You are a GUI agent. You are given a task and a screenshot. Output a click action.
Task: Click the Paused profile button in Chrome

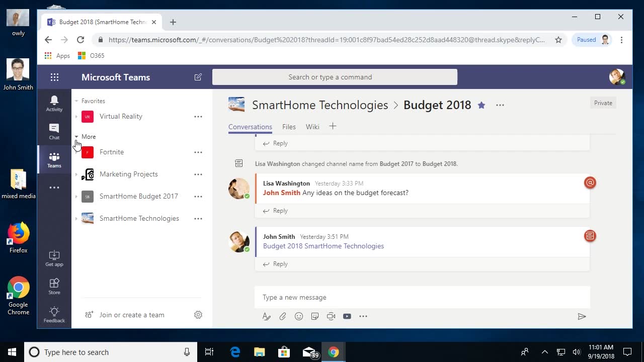coord(592,40)
